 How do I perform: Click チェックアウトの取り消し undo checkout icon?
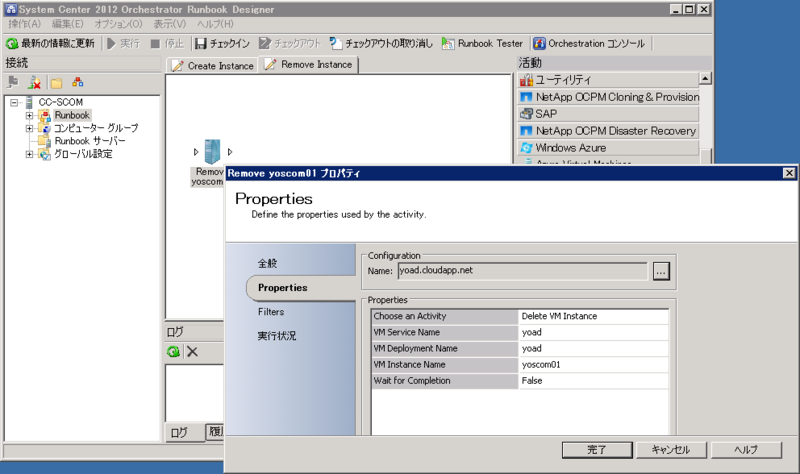coord(335,44)
